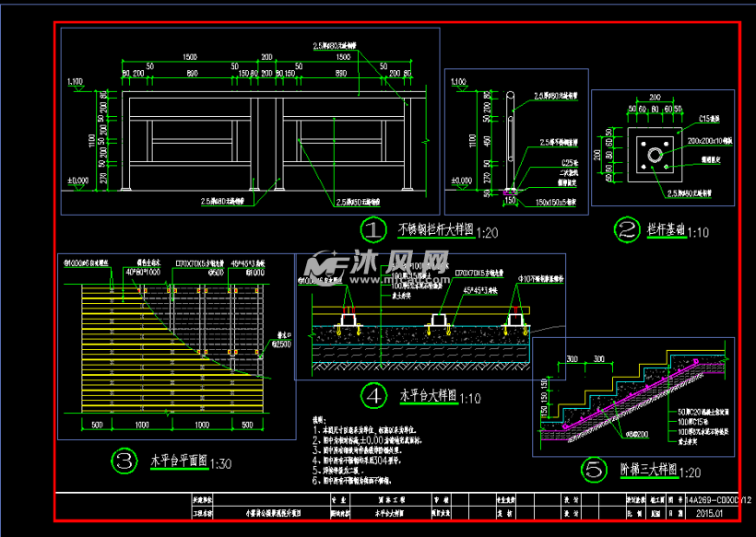Image resolution: width=756 pixels, height=537 pixels.
Task: Click the 200 top dimension of foundation plate
Action: click(655, 98)
